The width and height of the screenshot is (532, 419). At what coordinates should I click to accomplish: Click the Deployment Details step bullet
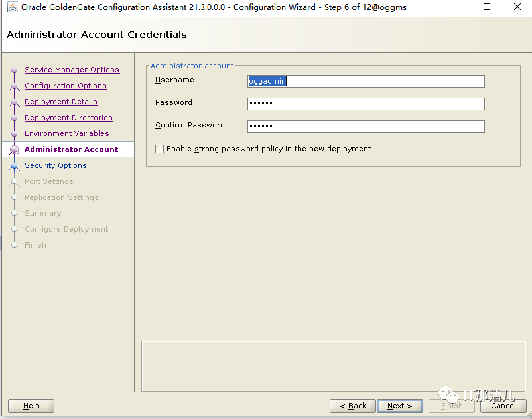tap(14, 102)
